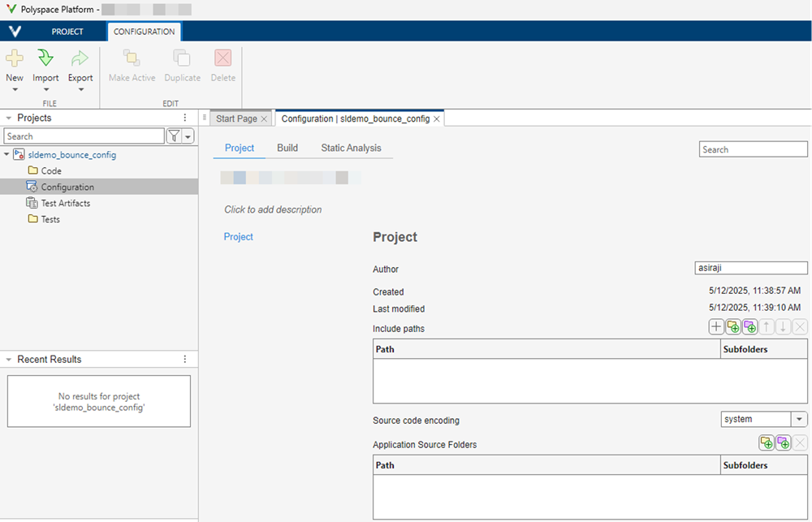Open the filter dropdown arrow
Viewport: 812px width, 522px height.
pos(188,136)
